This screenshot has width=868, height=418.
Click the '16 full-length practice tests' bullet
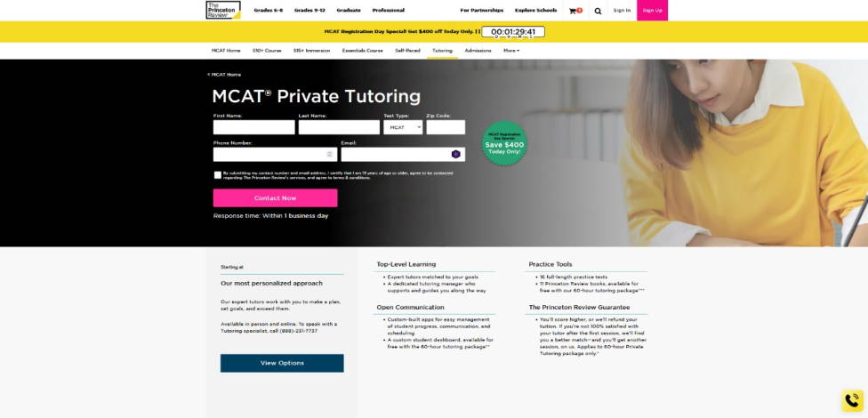[x=574, y=277]
